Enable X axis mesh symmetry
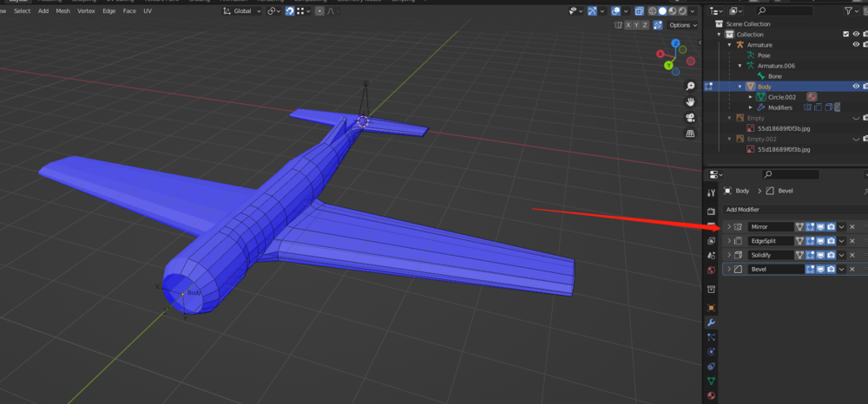 pyautogui.click(x=628, y=25)
